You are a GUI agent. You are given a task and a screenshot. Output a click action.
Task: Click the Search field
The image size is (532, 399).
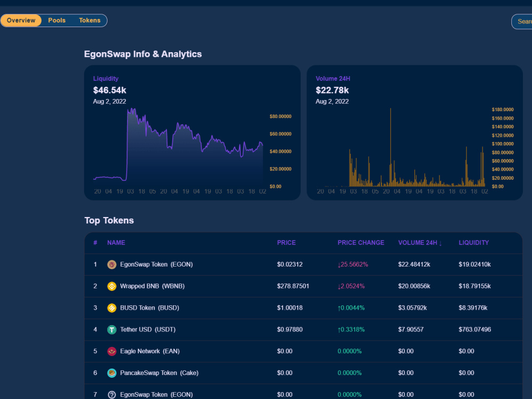click(x=522, y=22)
